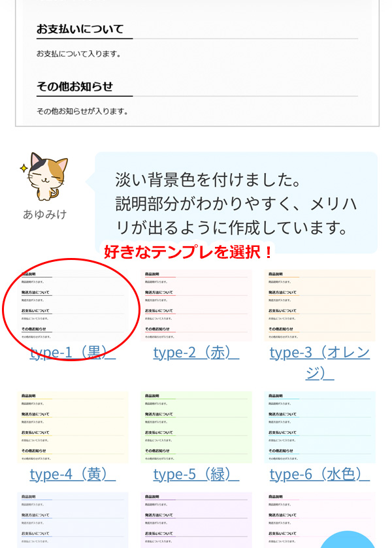Click the その他お知らせ heading
Viewport: 392px width, 548px height.
tap(75, 86)
